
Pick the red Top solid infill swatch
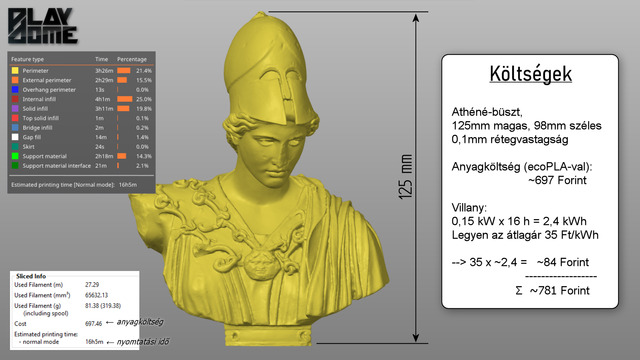15,118
